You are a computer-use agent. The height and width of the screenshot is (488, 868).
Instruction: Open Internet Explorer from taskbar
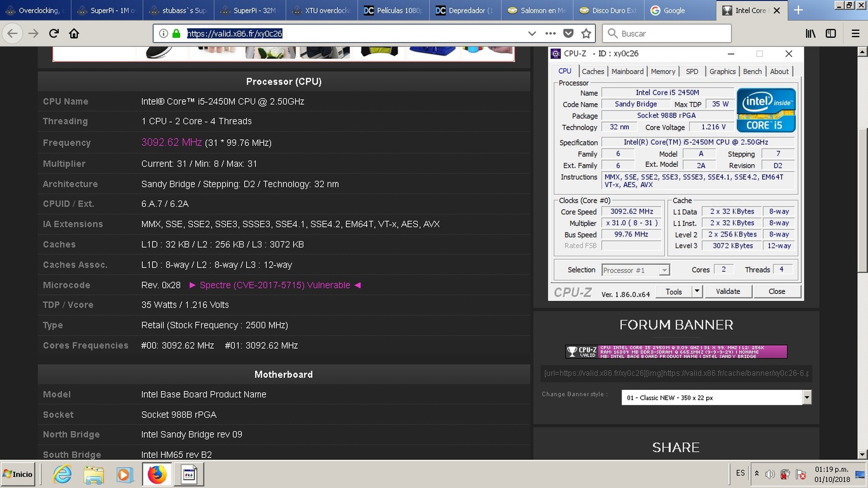62,474
